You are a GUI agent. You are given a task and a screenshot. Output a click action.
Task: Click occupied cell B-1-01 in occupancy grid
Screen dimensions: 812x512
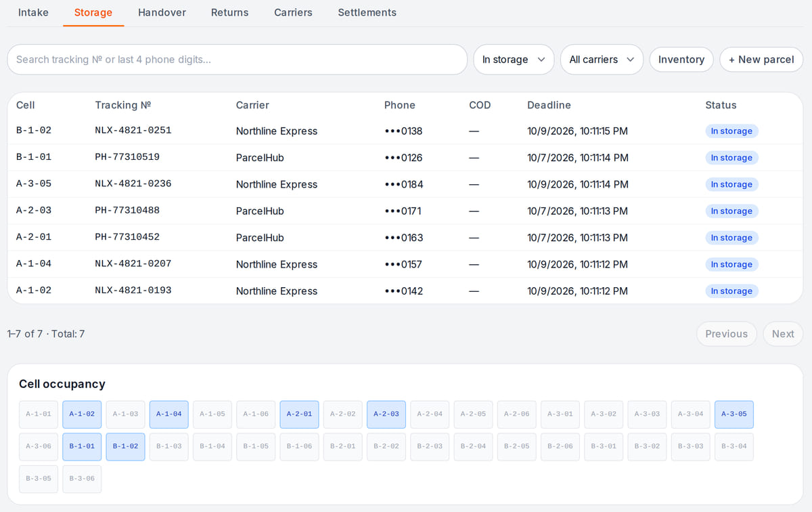click(x=82, y=447)
